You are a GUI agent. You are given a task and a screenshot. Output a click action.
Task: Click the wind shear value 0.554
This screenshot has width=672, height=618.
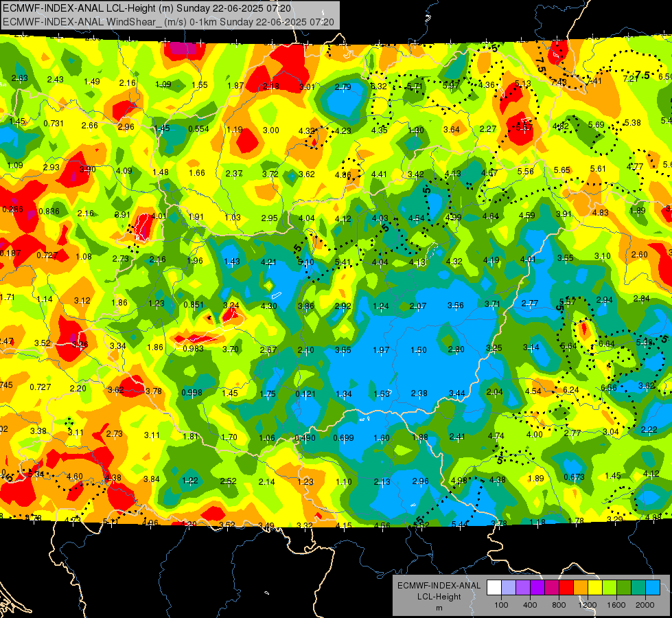(x=198, y=128)
